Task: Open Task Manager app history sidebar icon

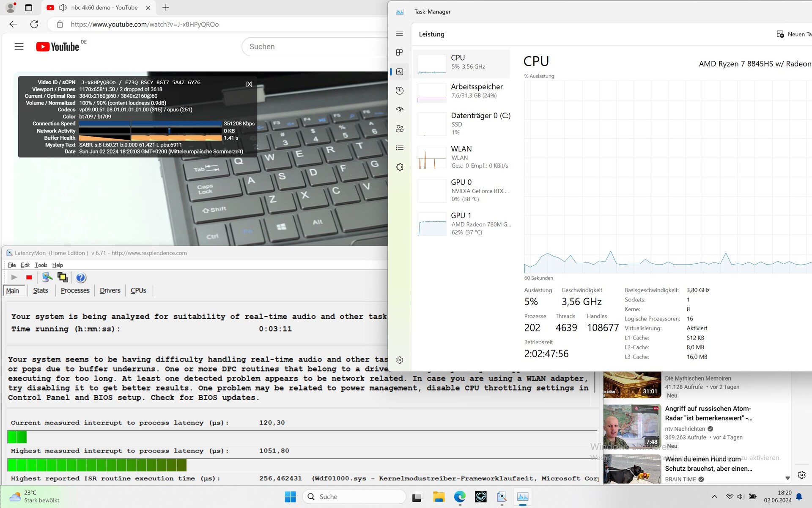Action: coord(399,91)
